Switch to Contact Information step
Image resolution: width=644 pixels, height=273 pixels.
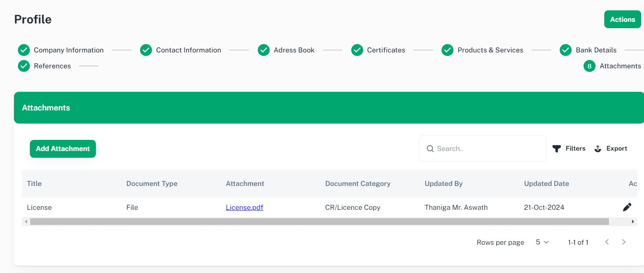[x=188, y=50]
